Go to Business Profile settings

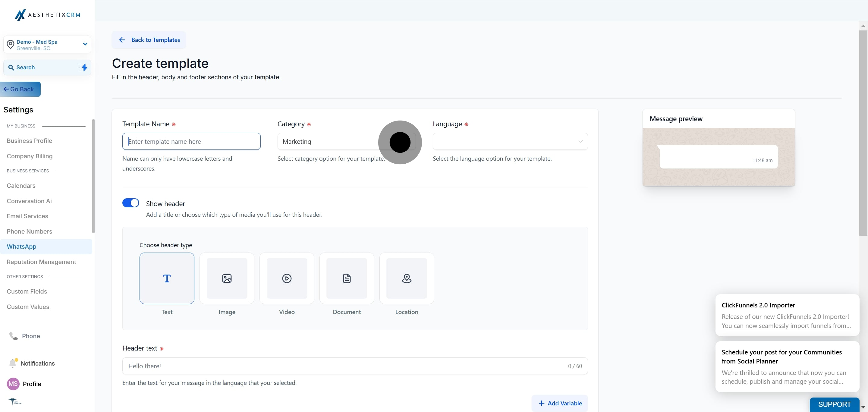(x=29, y=141)
